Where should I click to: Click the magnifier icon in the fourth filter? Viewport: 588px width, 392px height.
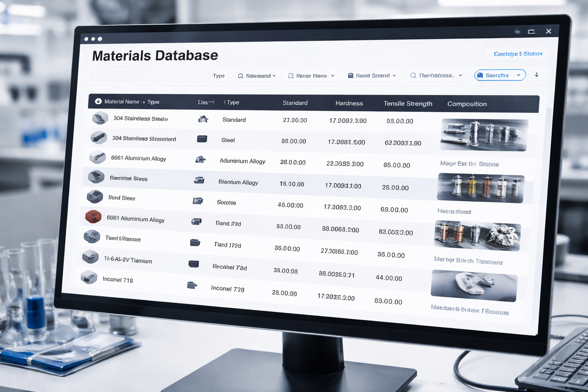[x=413, y=75]
